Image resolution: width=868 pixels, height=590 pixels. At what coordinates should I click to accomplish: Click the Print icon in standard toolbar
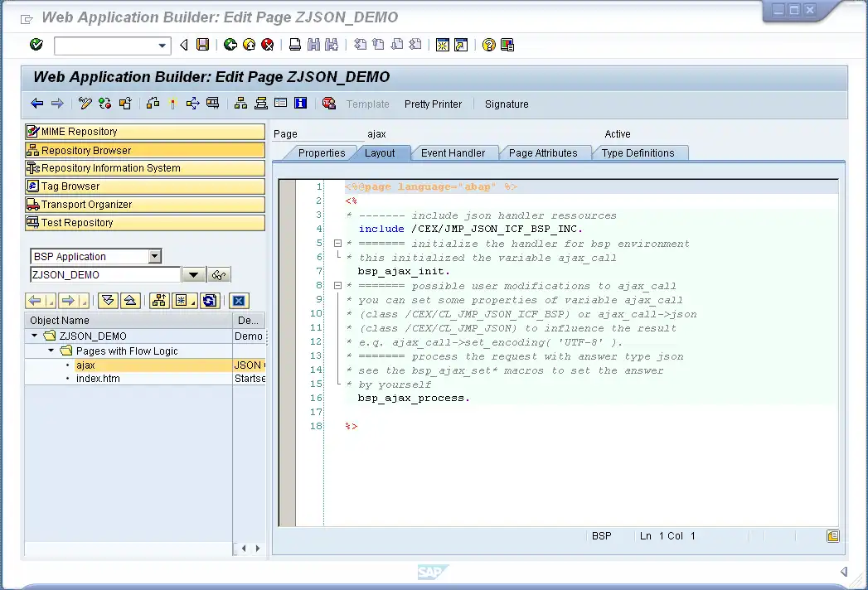coord(294,45)
